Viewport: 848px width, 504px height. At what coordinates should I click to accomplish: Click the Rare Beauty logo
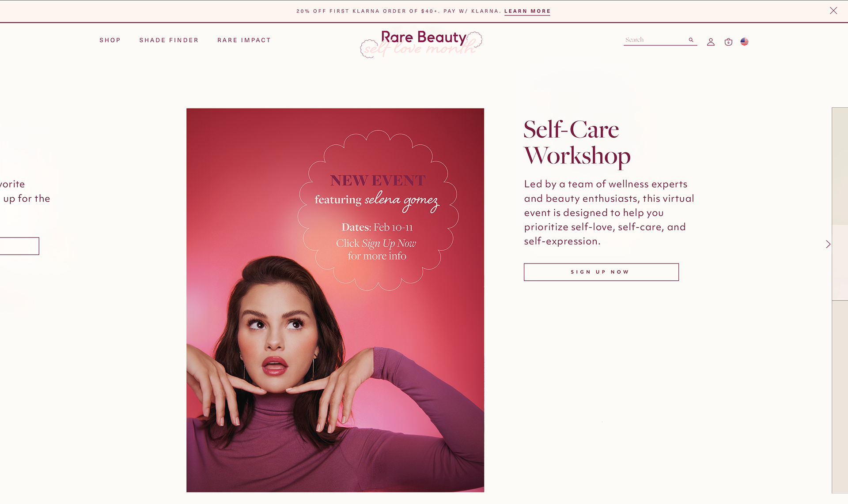click(x=421, y=44)
